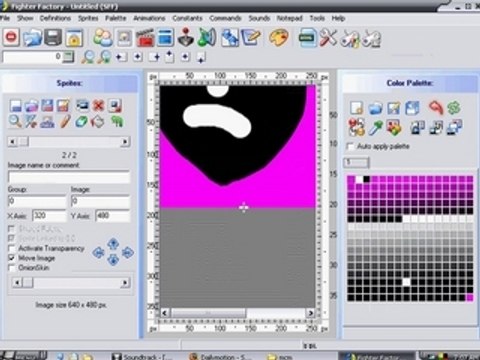The image size is (480, 360).
Task: Click the purple open-folder icon in Sprites panel
Action: point(32,106)
